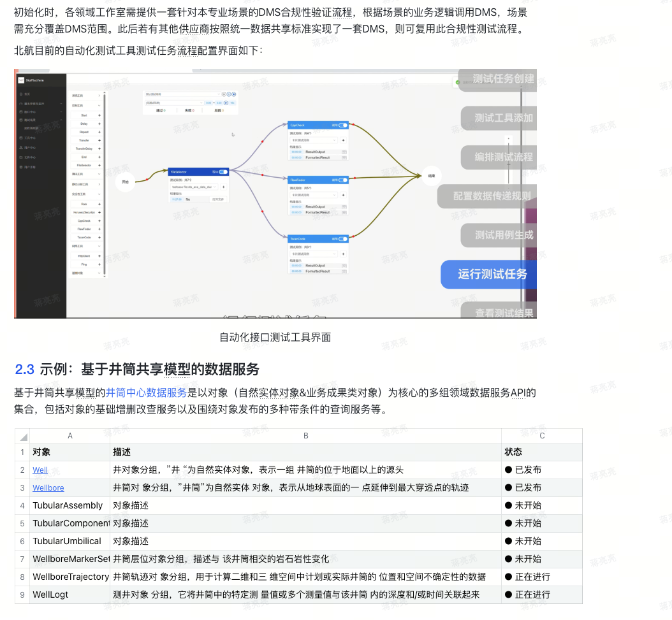Open the 井筒中心数据服务 hyperlink
Screen dimensions: 672x620
click(x=146, y=393)
